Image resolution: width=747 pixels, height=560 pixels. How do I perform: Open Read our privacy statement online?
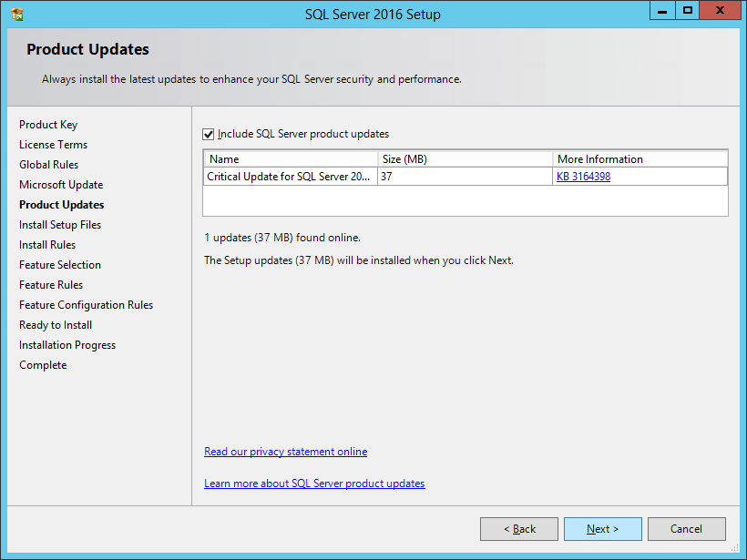[x=285, y=452]
